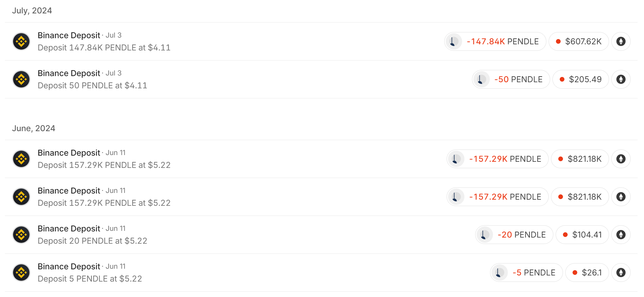
Task: Click 'Deposit 20 PENDLE at $5.22' description
Action: tap(92, 241)
